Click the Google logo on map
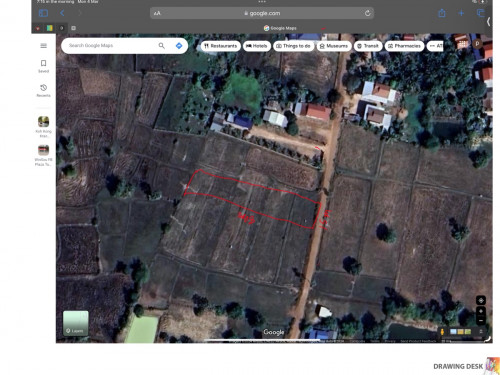Viewport: 500px width, 375px height. pyautogui.click(x=274, y=332)
